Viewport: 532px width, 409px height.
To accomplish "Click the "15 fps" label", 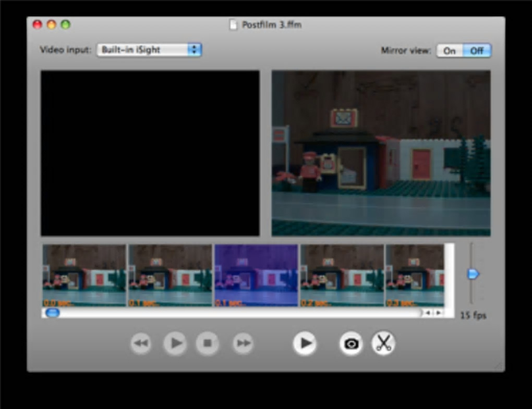I will [473, 315].
